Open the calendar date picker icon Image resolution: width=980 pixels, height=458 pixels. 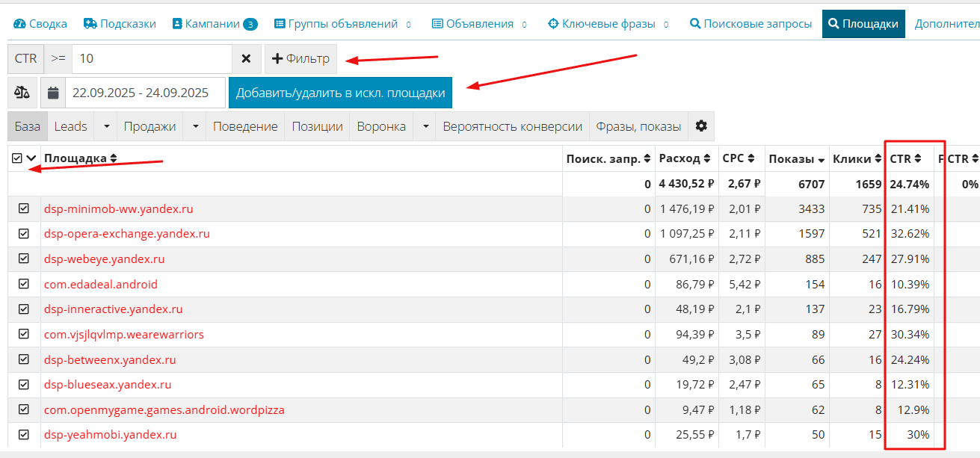coord(53,93)
